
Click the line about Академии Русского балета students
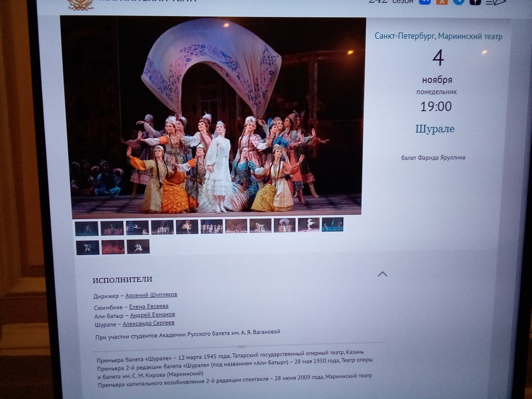coord(187,334)
